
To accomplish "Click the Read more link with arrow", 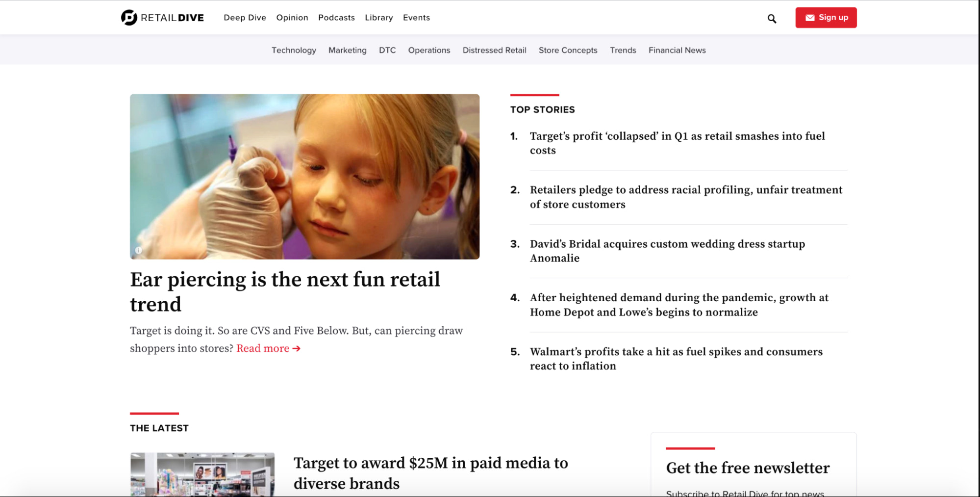I will [x=268, y=348].
